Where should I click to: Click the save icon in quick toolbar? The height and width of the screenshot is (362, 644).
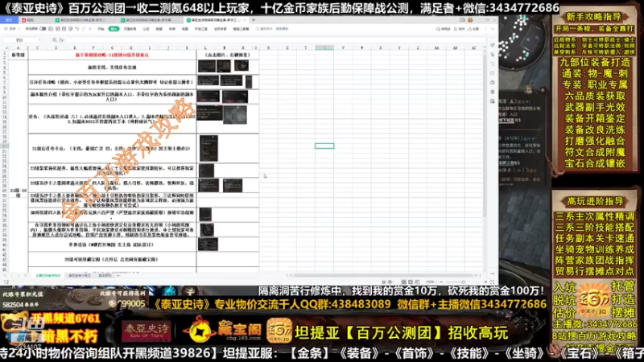pos(51,29)
